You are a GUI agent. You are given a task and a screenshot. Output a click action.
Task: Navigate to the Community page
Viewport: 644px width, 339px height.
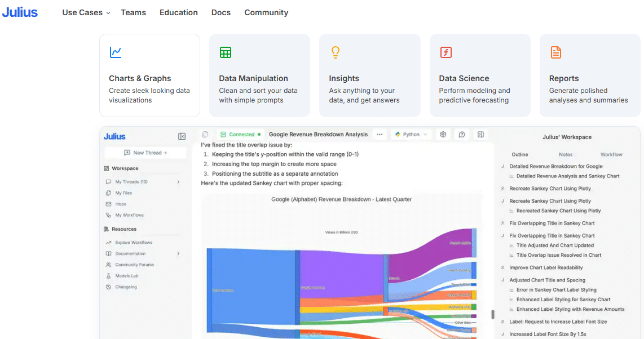[x=266, y=13]
